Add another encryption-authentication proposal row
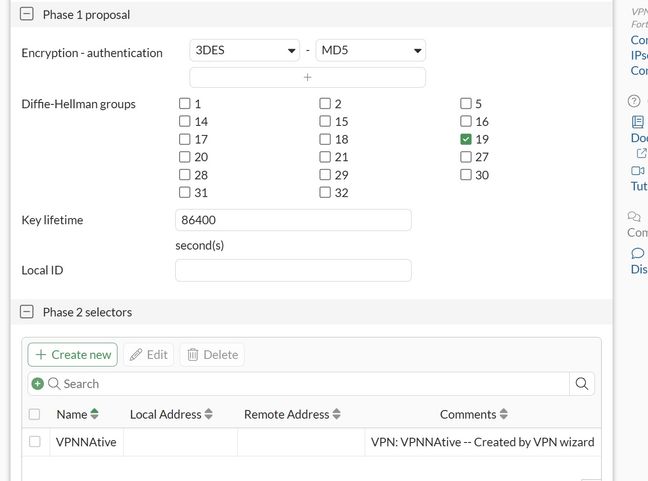The height and width of the screenshot is (481, 648). [307, 77]
